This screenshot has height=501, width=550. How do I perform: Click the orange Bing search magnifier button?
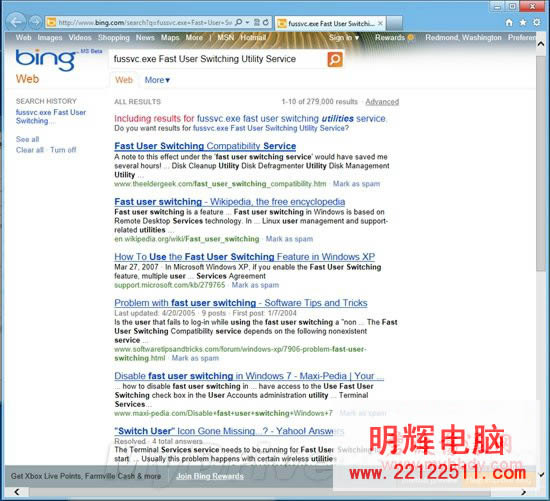point(335,59)
